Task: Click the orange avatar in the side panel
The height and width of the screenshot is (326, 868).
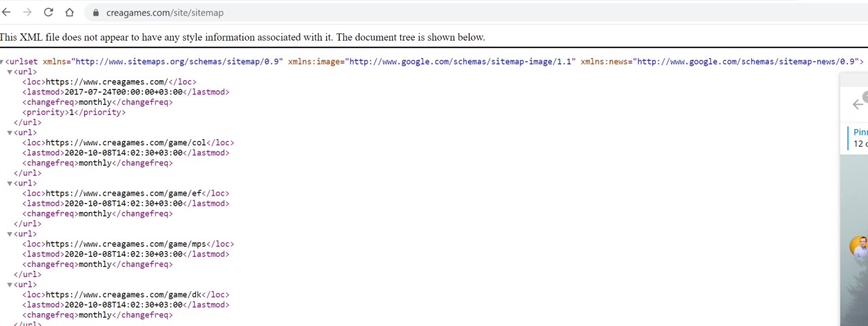Action: click(859, 246)
